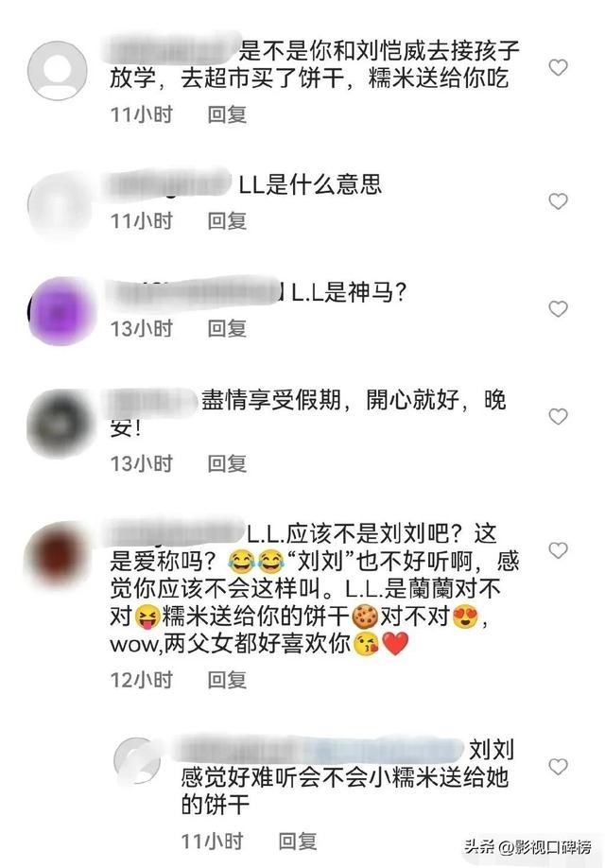Tap the blurred username before 盡情享受假期
This screenshot has height=868, width=605.
[x=152, y=401]
